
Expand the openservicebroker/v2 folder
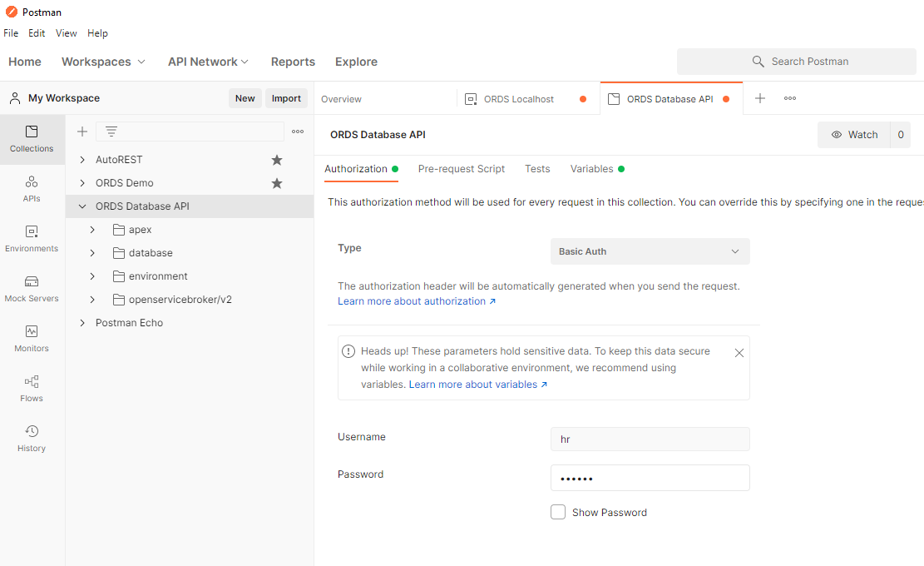pos(92,300)
